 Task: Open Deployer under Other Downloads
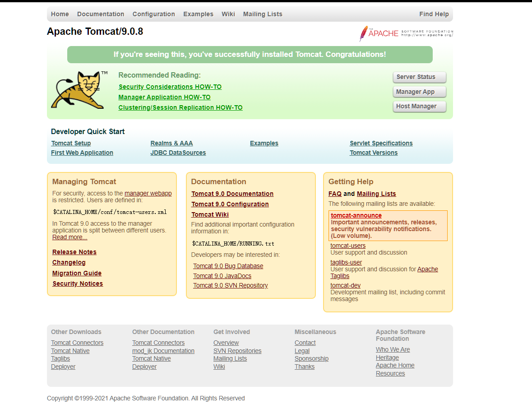(x=63, y=367)
